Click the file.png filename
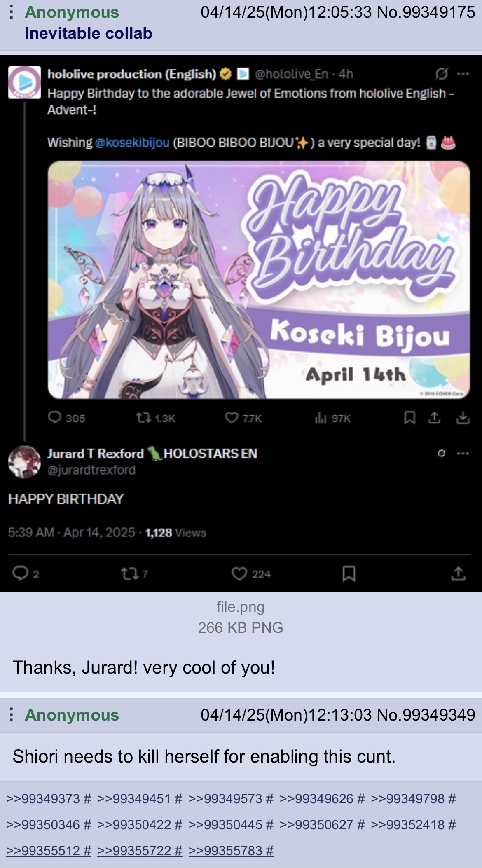The image size is (482, 868). click(x=241, y=607)
